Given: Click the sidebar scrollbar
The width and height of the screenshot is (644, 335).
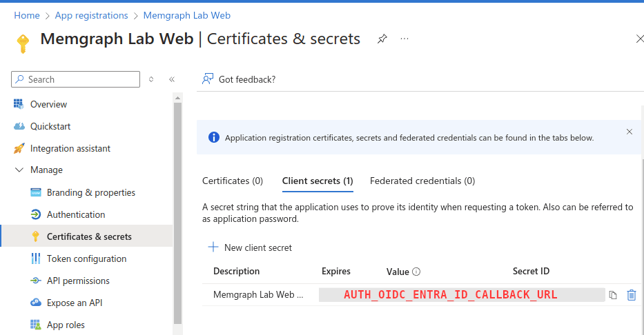Looking at the screenshot, I should click(177, 213).
